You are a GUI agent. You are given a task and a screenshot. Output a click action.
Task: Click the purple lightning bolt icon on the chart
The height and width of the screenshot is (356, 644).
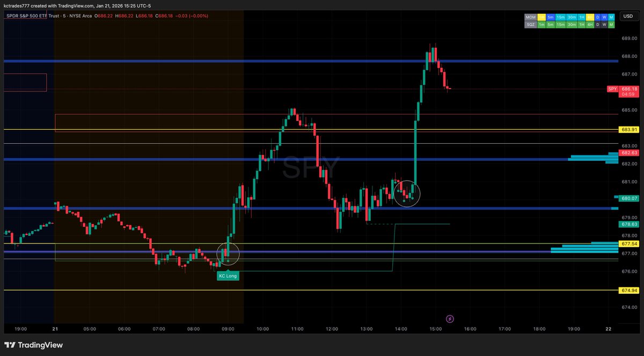pos(450,318)
